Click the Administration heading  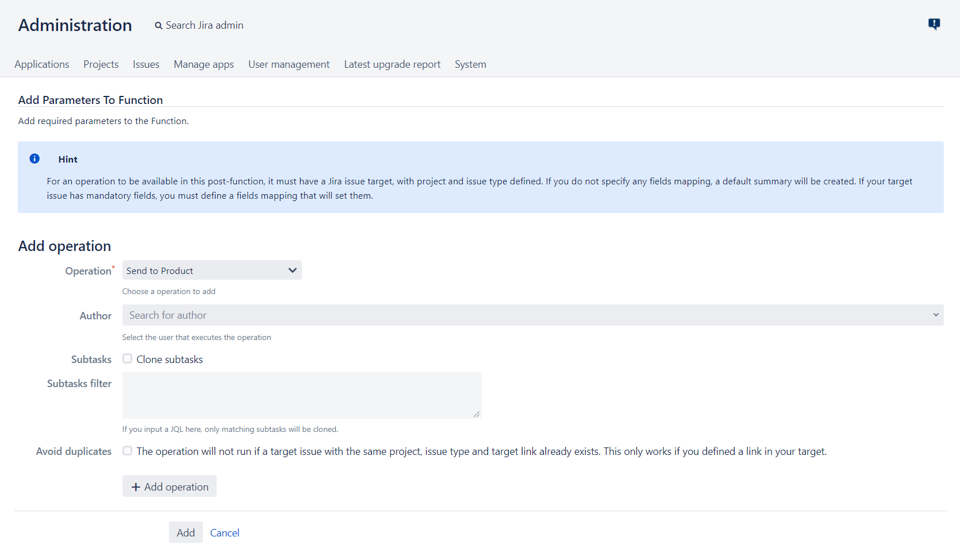75,25
